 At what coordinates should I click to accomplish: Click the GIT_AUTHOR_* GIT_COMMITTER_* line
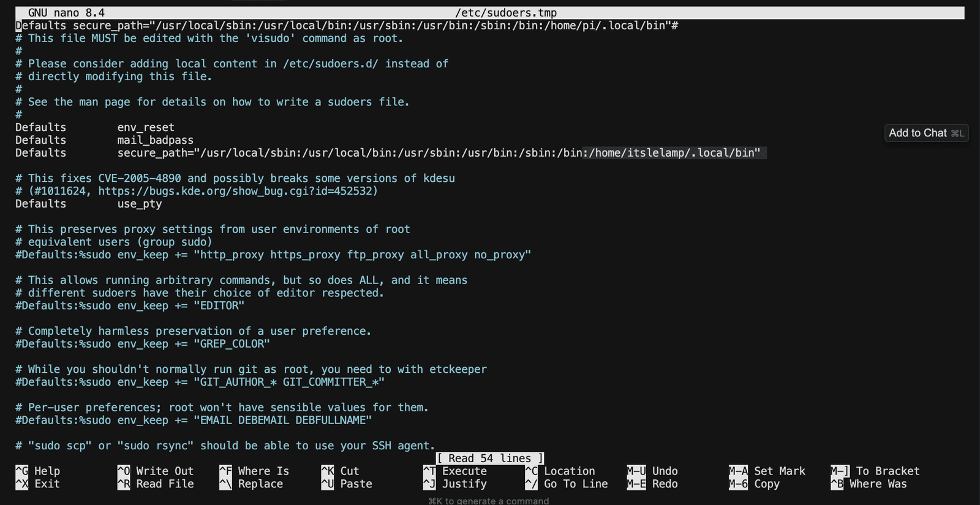coord(200,382)
